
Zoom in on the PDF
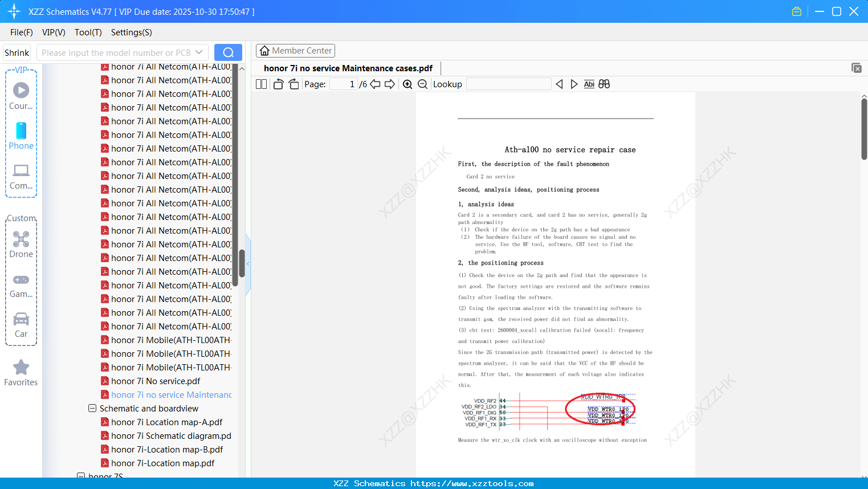pos(407,84)
